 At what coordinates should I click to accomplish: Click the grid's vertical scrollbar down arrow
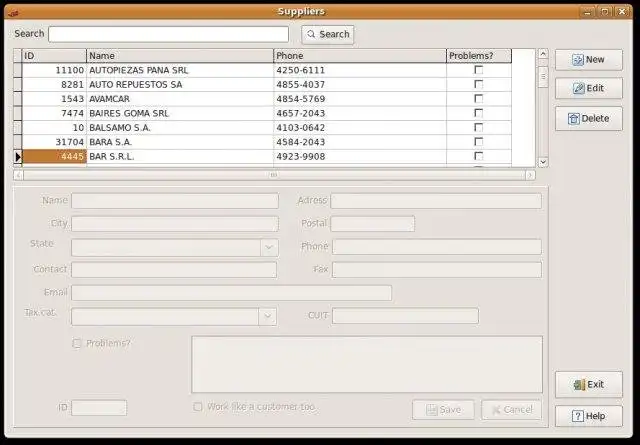click(x=543, y=162)
